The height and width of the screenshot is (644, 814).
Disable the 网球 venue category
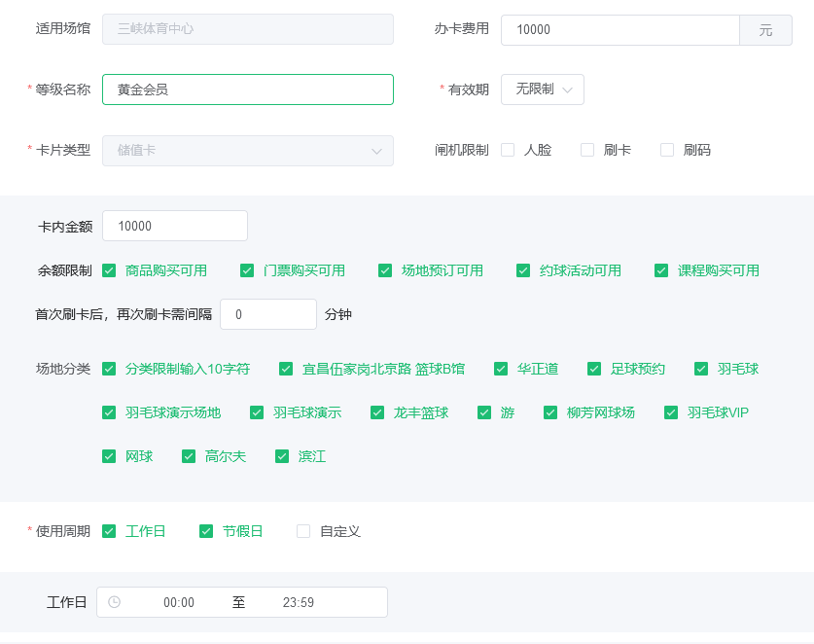(109, 456)
